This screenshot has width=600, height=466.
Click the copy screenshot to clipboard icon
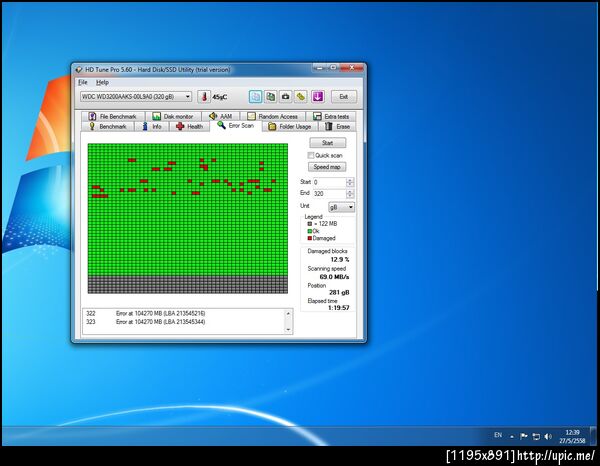click(271, 97)
